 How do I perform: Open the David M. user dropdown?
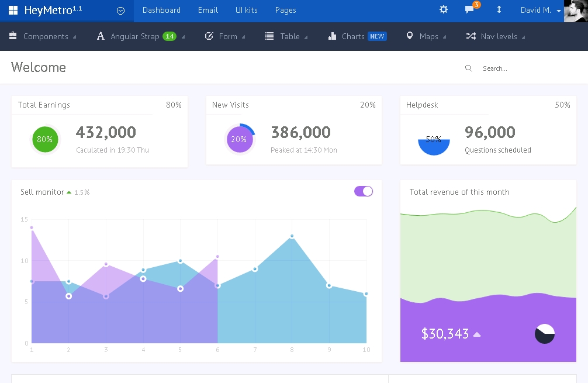[540, 11]
